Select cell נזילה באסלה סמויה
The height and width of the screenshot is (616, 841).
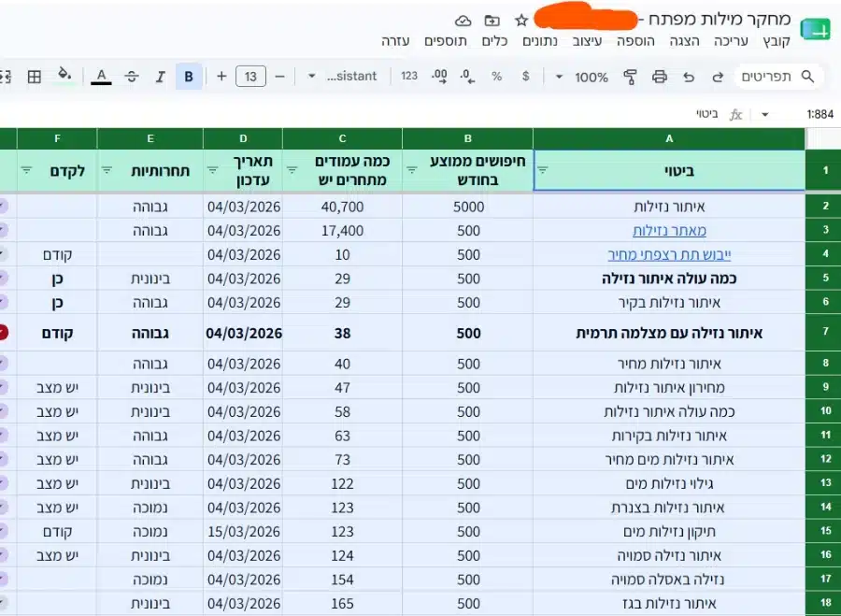click(669, 580)
